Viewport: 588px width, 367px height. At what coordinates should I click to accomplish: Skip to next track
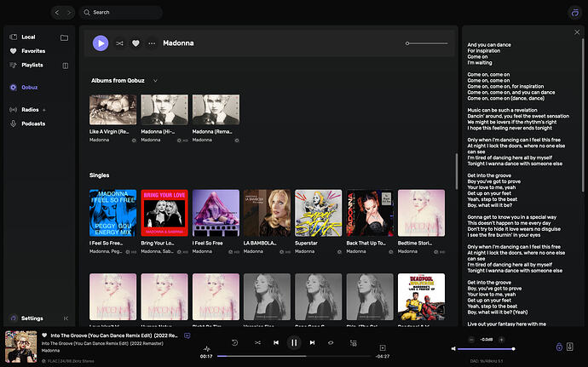312,342
